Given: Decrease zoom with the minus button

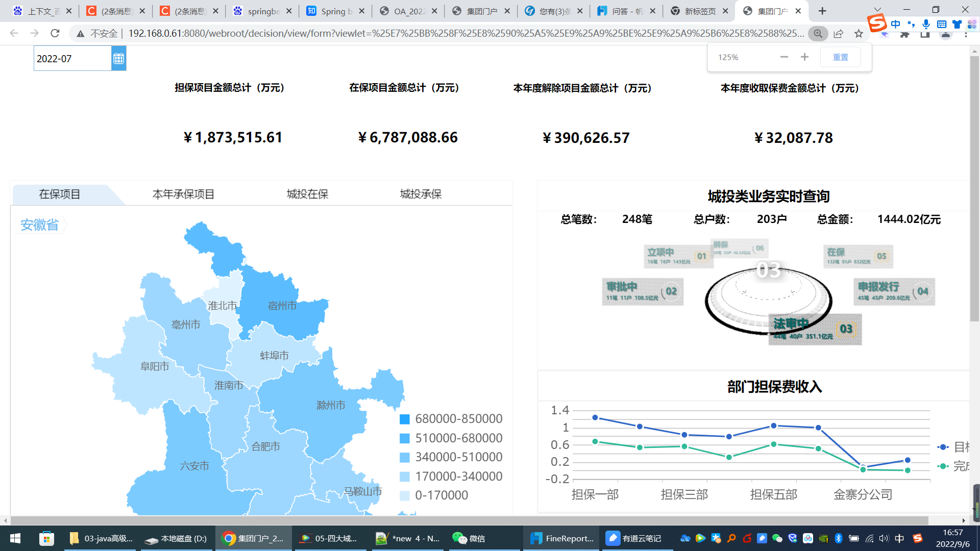Looking at the screenshot, I should click(x=784, y=57).
